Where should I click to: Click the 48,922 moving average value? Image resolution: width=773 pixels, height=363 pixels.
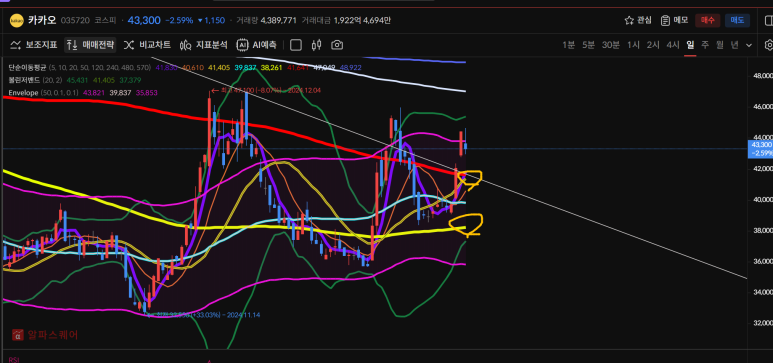(x=351, y=68)
